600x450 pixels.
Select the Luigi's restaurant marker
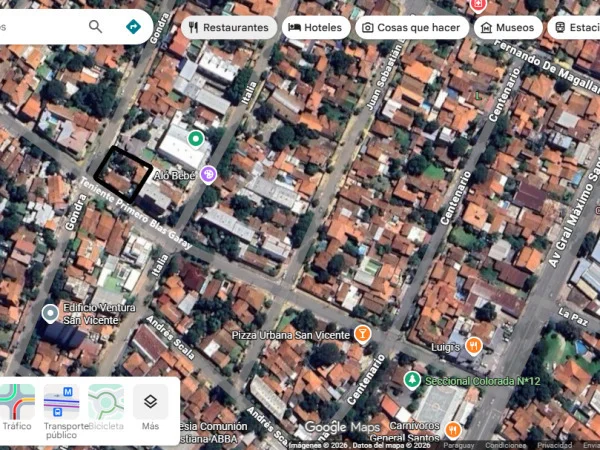[474, 346]
